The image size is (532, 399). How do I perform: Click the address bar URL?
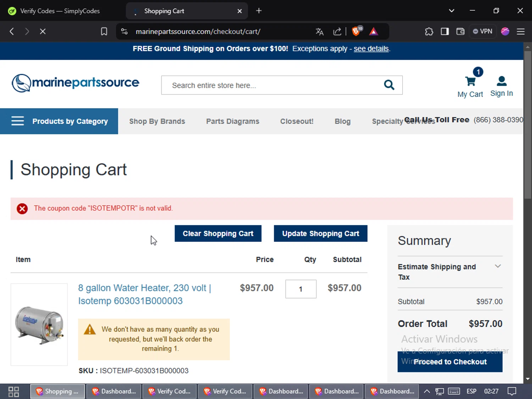[198, 32]
